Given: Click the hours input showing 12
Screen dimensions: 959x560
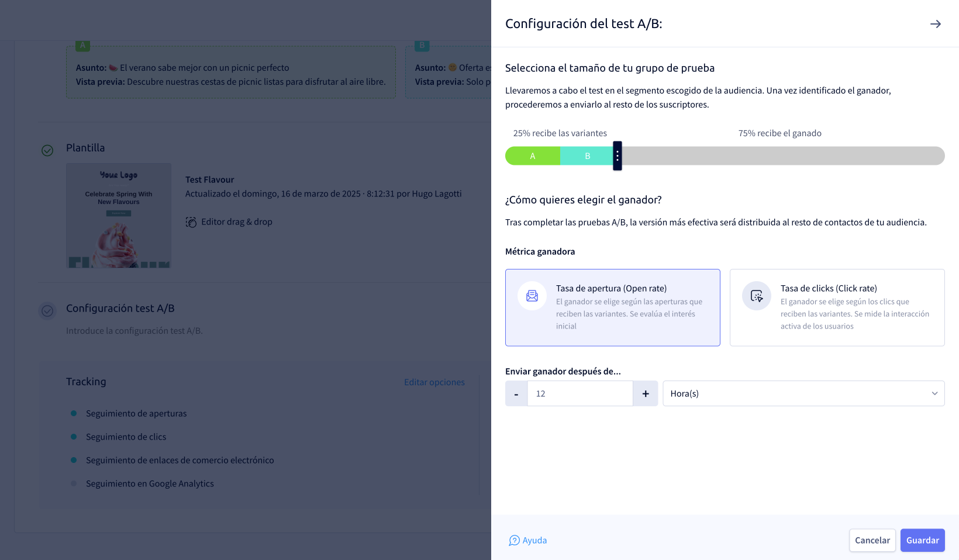Looking at the screenshot, I should [x=580, y=393].
